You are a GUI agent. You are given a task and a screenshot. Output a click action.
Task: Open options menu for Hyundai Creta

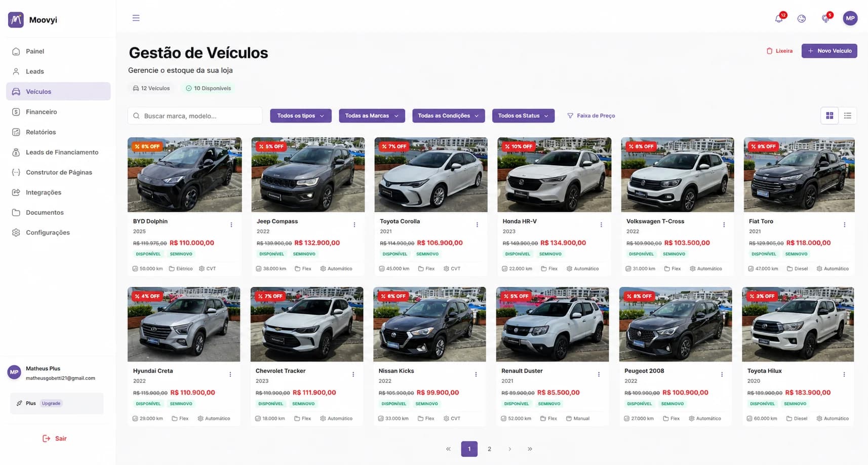pyautogui.click(x=230, y=374)
